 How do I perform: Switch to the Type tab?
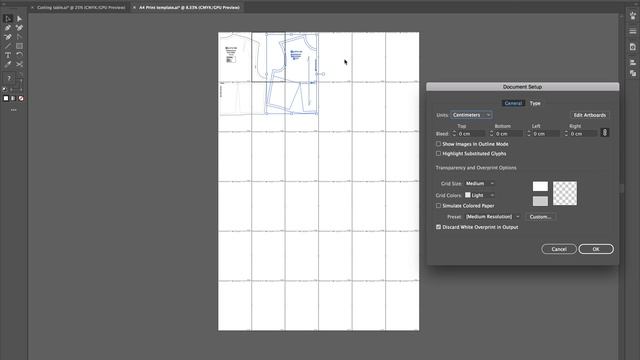pos(535,103)
